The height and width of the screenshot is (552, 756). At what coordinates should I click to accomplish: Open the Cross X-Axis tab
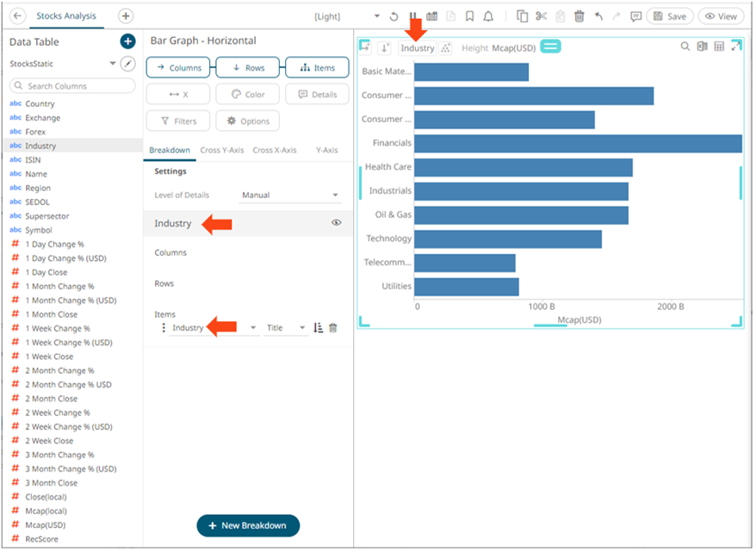pyautogui.click(x=274, y=151)
